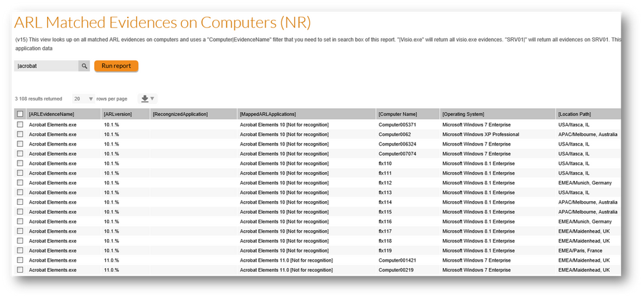
Task: Select computer name flx117
Action: pyautogui.click(x=385, y=231)
